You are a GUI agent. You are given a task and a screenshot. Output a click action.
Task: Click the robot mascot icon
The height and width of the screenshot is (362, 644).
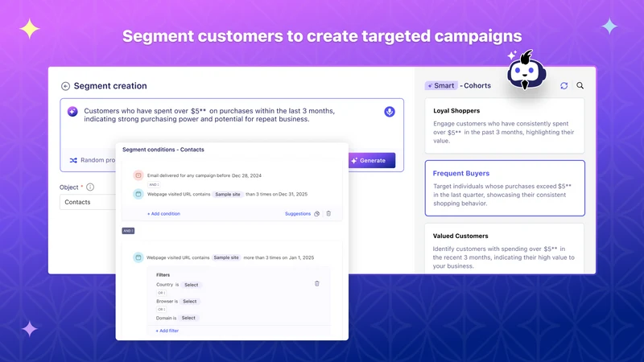[526, 71]
